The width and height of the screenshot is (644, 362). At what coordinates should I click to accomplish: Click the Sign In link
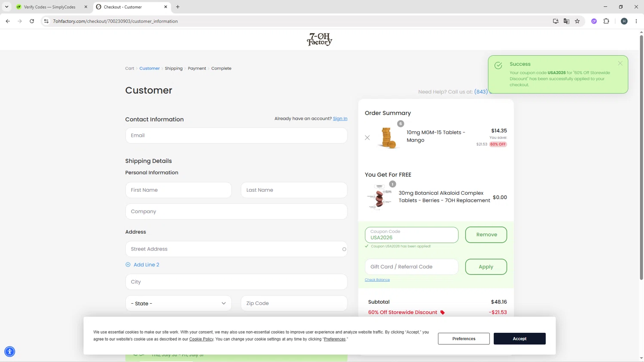(340, 118)
